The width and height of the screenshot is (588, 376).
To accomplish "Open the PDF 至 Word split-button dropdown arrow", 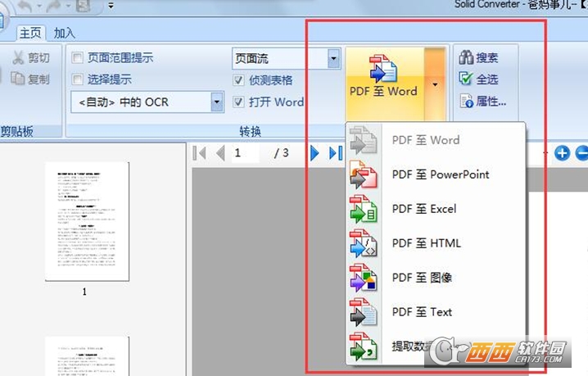I will point(435,84).
